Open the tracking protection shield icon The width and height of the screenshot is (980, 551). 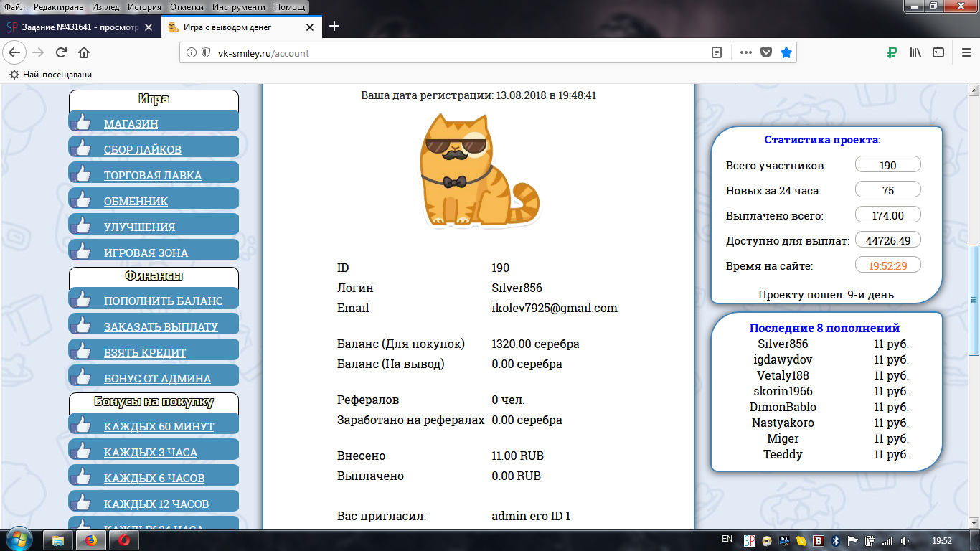coord(206,52)
